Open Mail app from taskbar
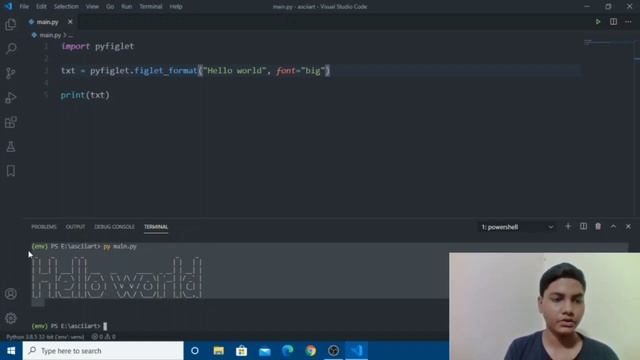The width and height of the screenshot is (640, 360). coord(264,351)
